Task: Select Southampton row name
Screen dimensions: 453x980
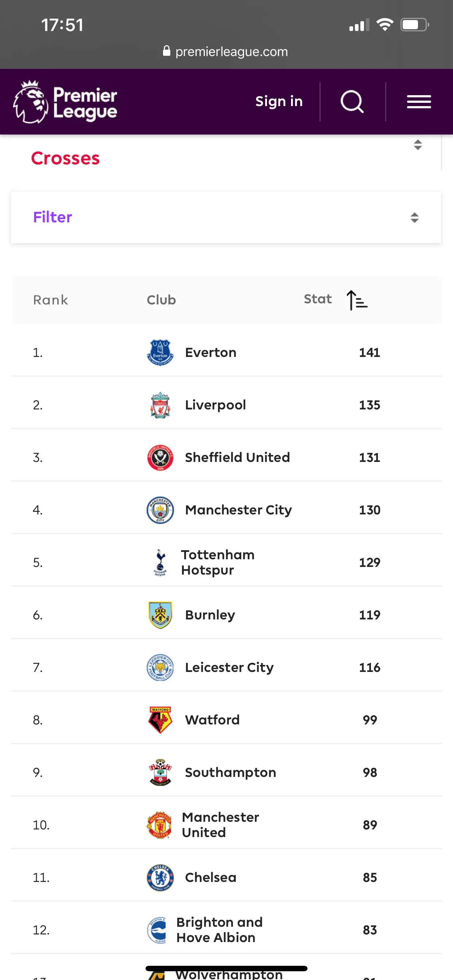Action: [x=230, y=772]
